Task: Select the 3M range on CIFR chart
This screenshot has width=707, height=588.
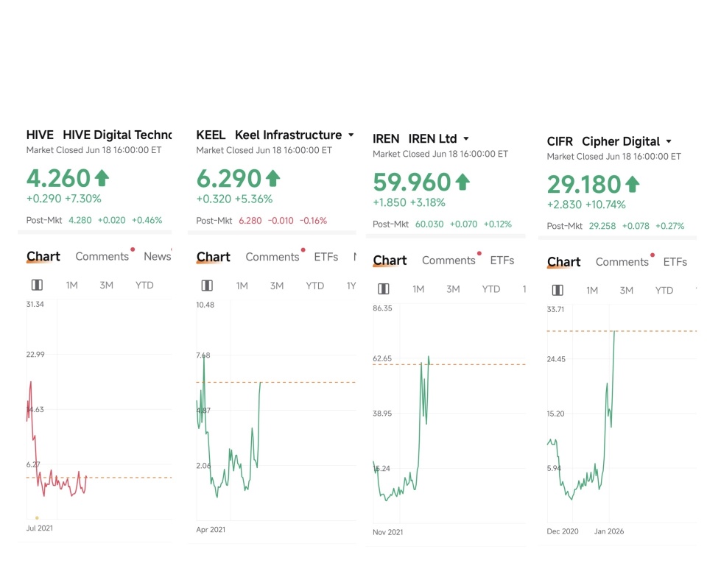Action: (626, 291)
